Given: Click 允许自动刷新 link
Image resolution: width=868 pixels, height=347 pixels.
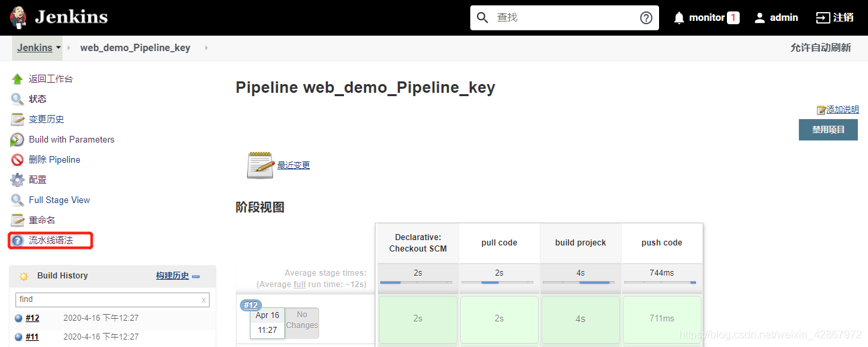Looking at the screenshot, I should [x=820, y=48].
